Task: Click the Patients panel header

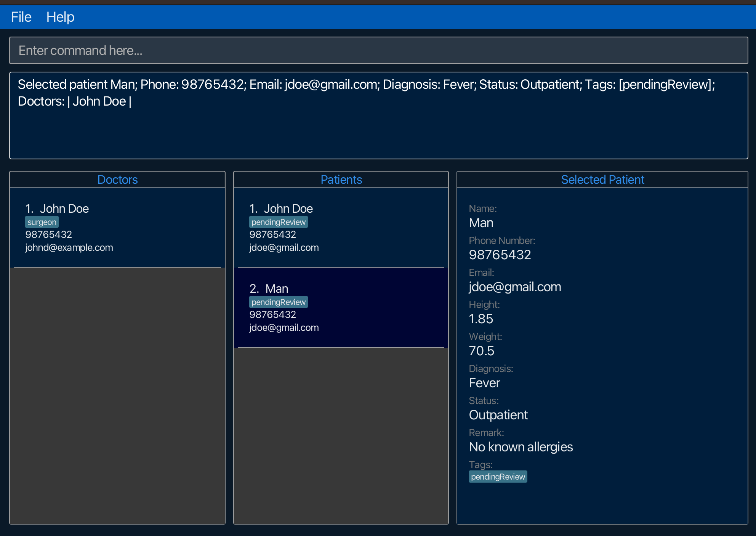Action: tap(341, 180)
